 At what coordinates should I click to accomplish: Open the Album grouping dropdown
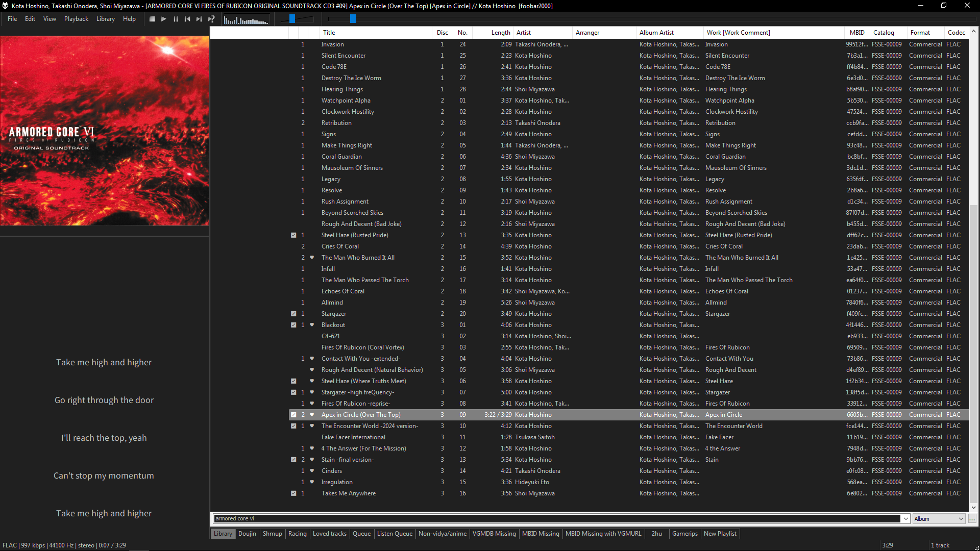tap(939, 519)
